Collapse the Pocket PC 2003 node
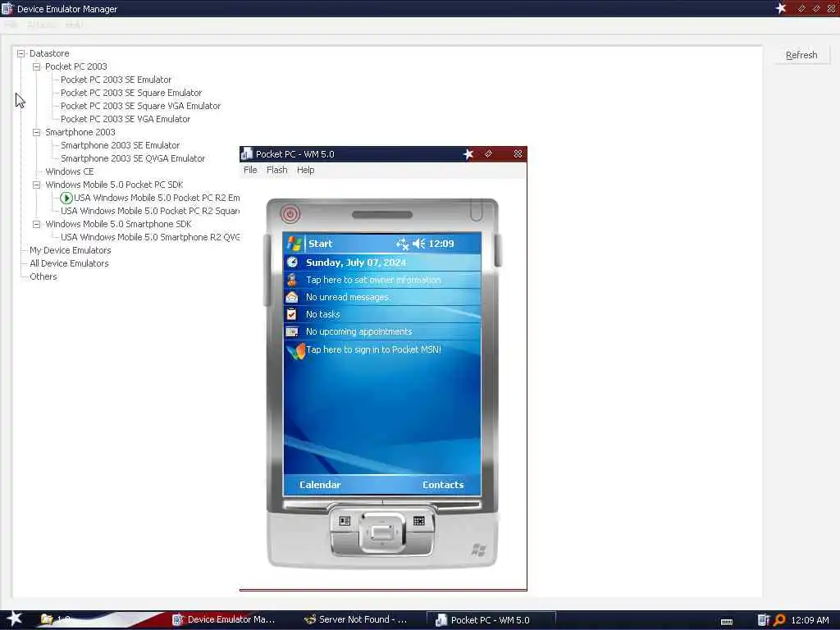 coord(36,67)
